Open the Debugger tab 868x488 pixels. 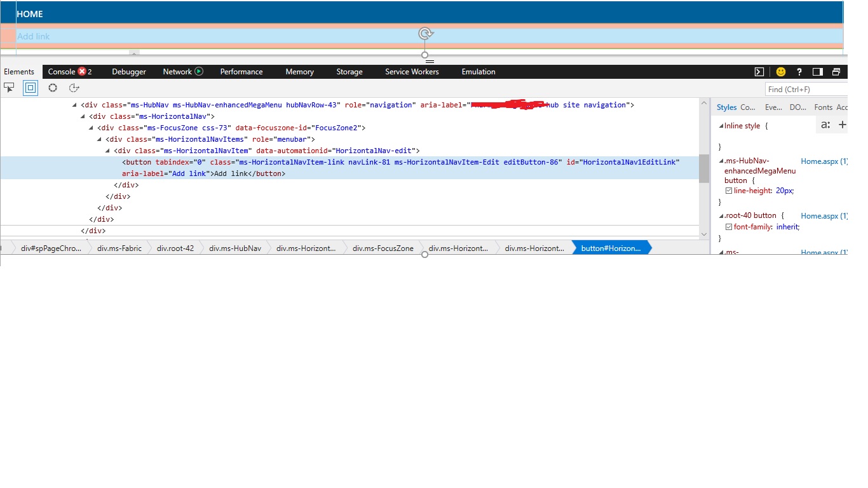129,72
